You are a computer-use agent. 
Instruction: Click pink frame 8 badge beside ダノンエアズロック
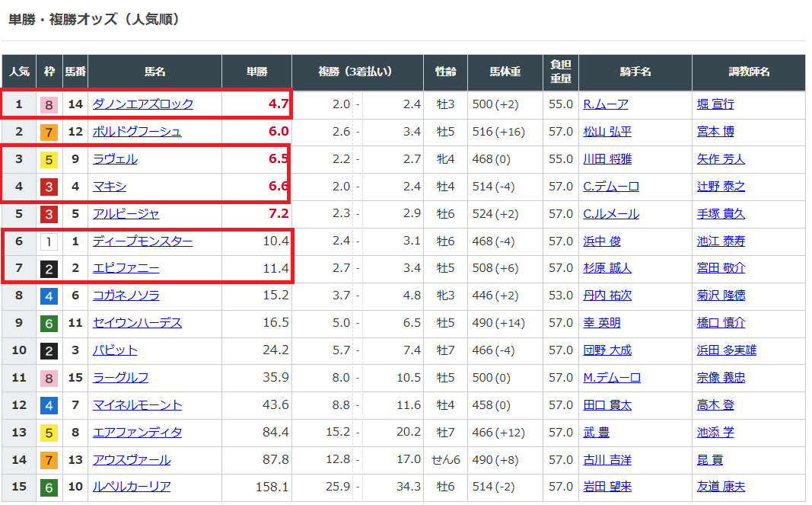click(x=49, y=104)
